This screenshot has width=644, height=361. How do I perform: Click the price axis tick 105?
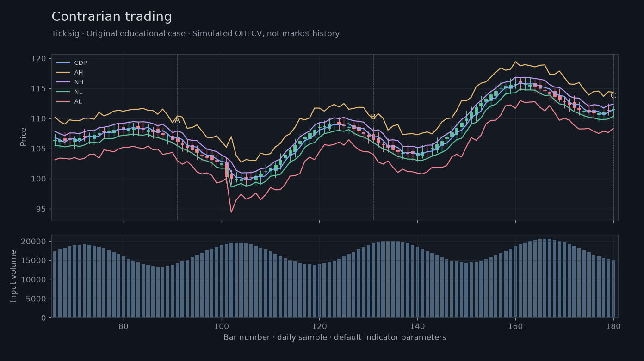(39, 149)
